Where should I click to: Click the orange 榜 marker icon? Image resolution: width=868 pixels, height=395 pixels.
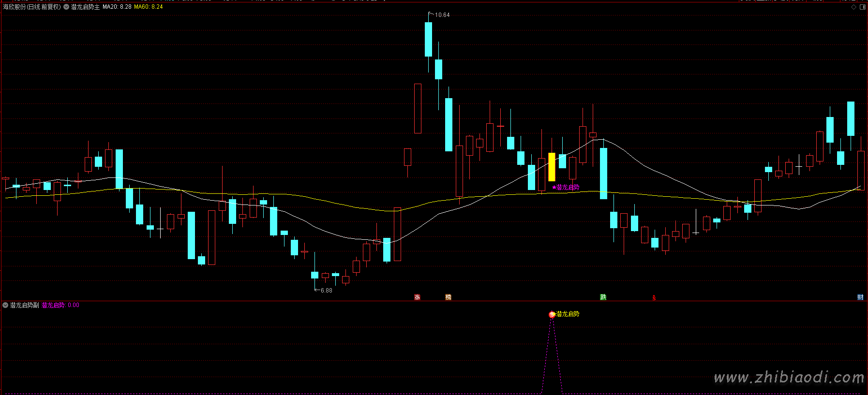pos(448,297)
